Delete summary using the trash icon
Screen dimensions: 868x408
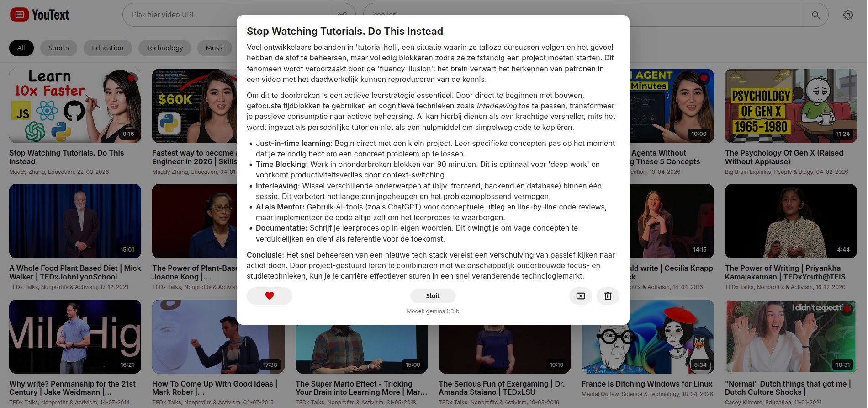pyautogui.click(x=608, y=296)
